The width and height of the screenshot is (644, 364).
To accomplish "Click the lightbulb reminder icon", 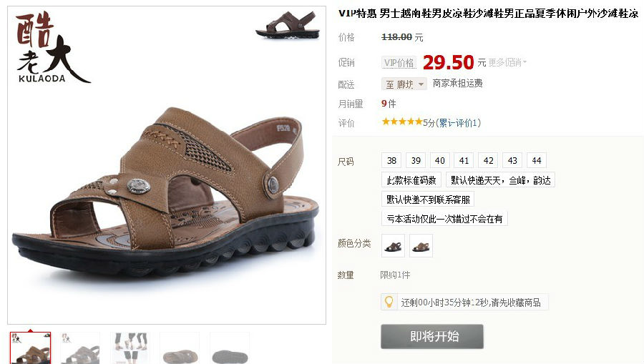I will click(x=389, y=302).
